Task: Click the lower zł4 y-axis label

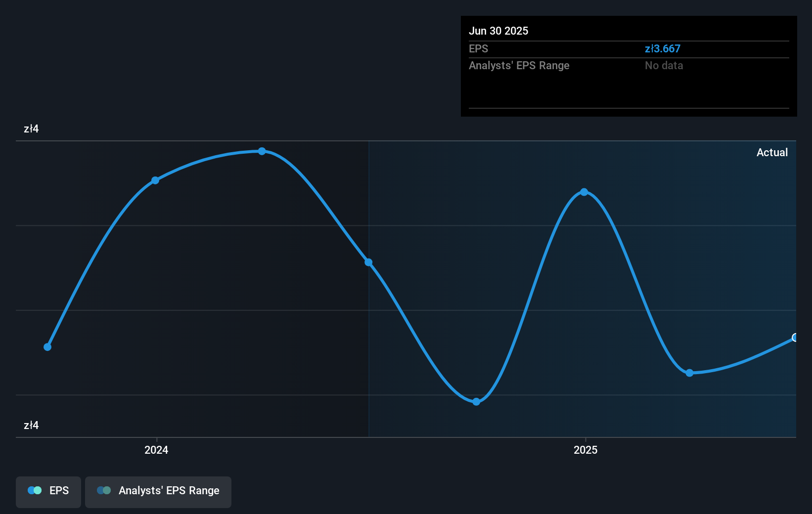Action: (31, 425)
